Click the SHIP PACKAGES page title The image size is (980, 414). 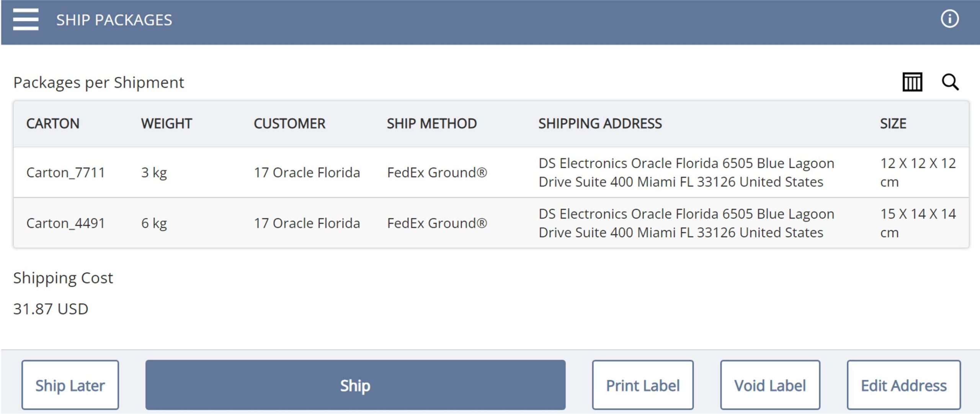(x=114, y=20)
